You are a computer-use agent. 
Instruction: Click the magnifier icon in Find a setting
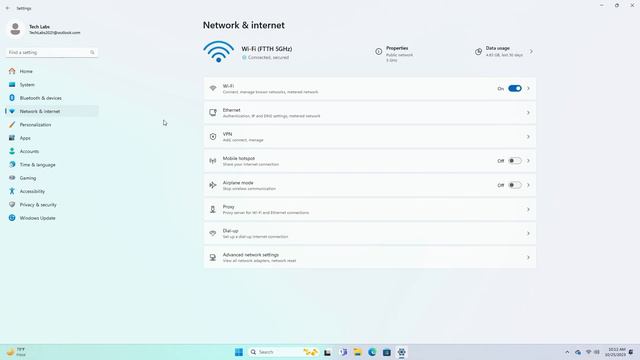point(92,52)
